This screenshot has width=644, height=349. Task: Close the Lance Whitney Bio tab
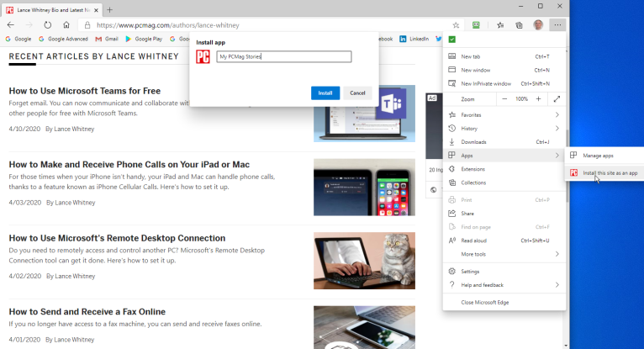pos(96,10)
